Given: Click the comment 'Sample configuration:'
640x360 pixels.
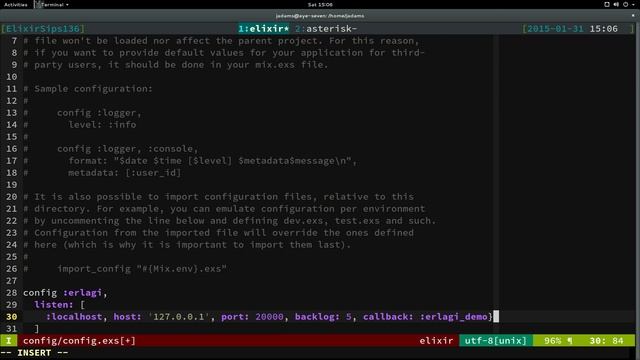Looking at the screenshot, I should pos(93,89).
